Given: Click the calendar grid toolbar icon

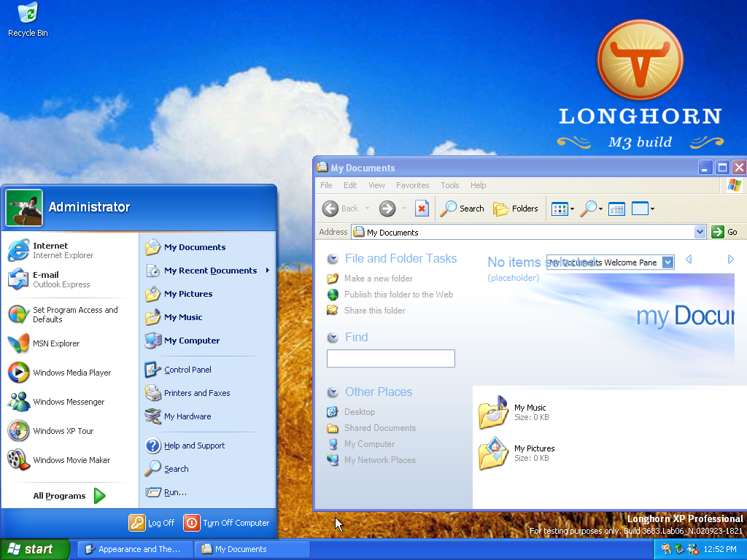Looking at the screenshot, I should [616, 209].
